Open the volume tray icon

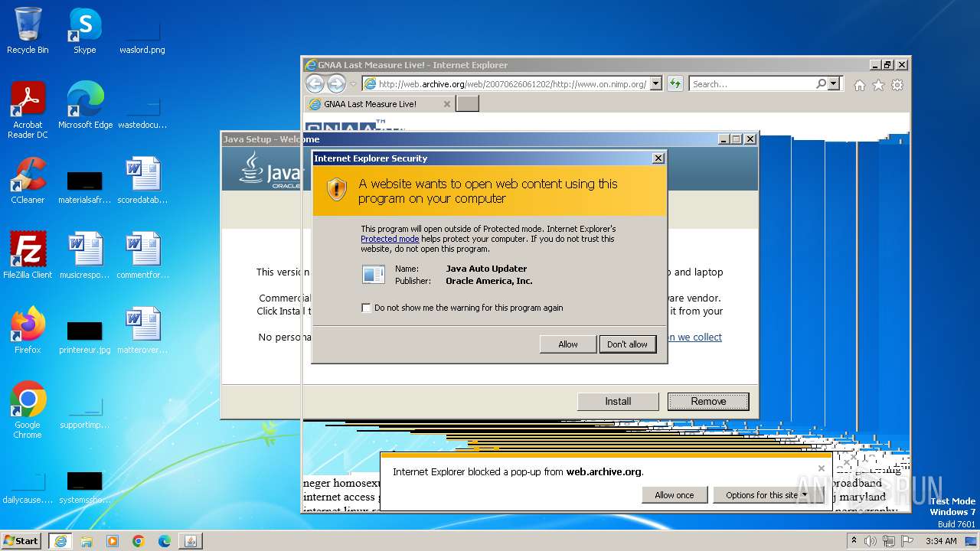tap(871, 541)
